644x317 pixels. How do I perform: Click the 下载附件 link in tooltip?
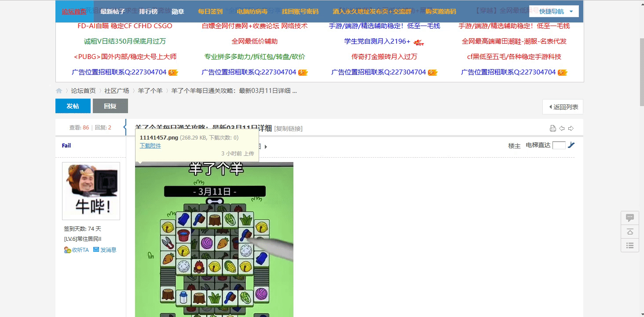click(150, 146)
